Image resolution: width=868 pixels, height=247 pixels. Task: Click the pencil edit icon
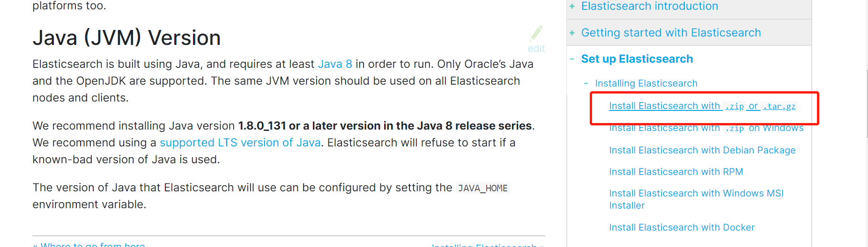tap(536, 33)
